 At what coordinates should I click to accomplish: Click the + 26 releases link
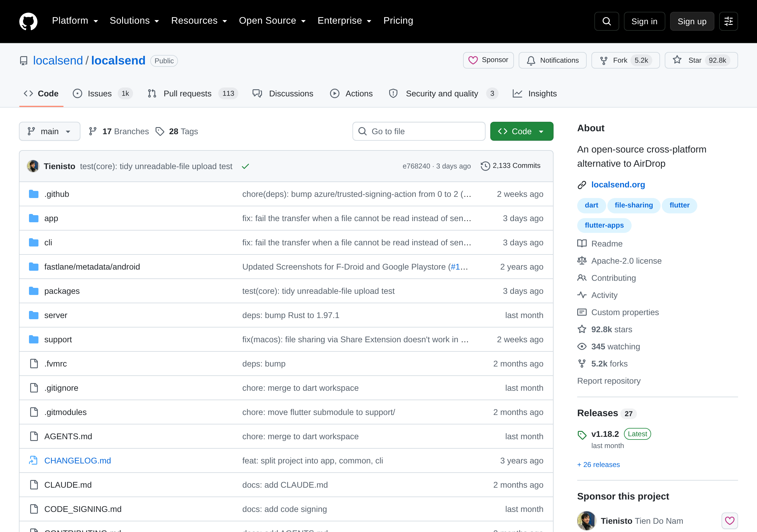click(x=599, y=464)
